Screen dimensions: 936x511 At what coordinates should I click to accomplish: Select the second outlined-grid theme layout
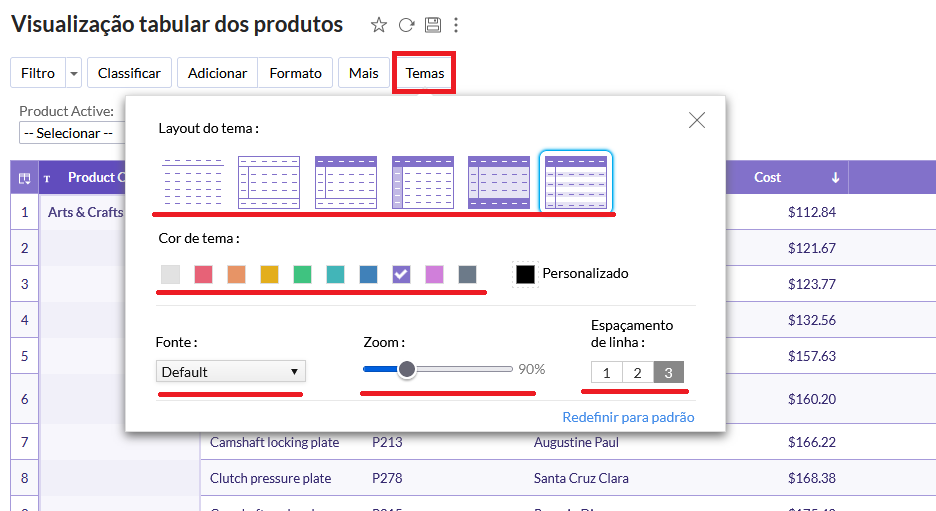pyautogui.click(x=269, y=182)
